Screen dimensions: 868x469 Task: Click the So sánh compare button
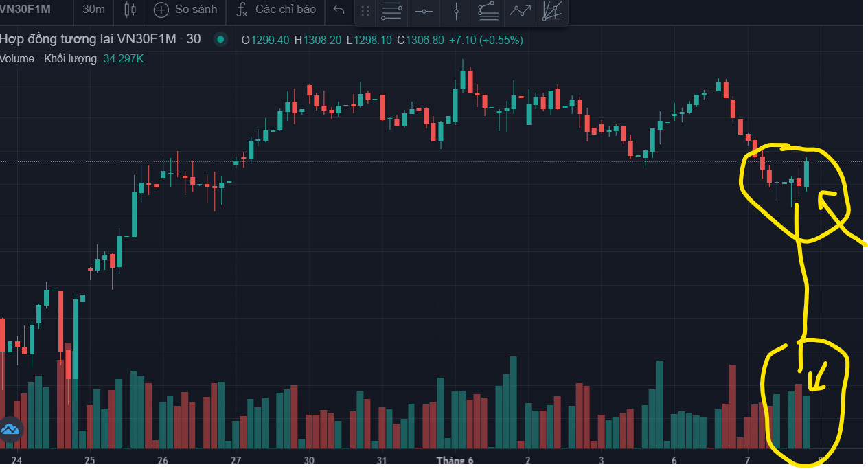[185, 10]
